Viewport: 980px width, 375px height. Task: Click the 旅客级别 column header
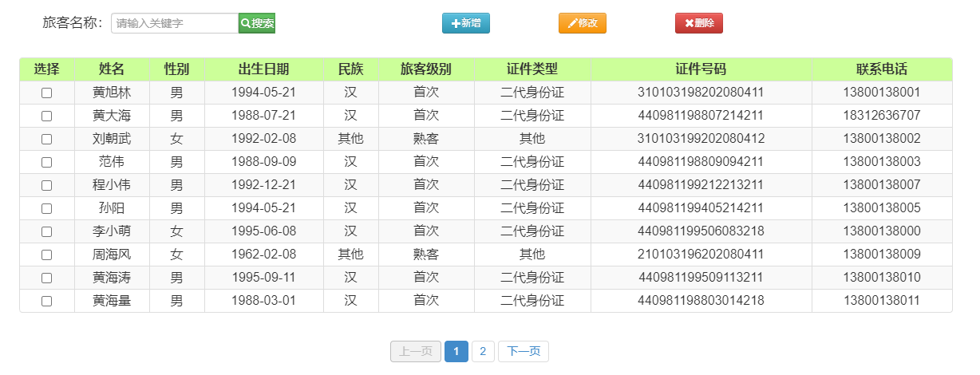pyautogui.click(x=426, y=69)
